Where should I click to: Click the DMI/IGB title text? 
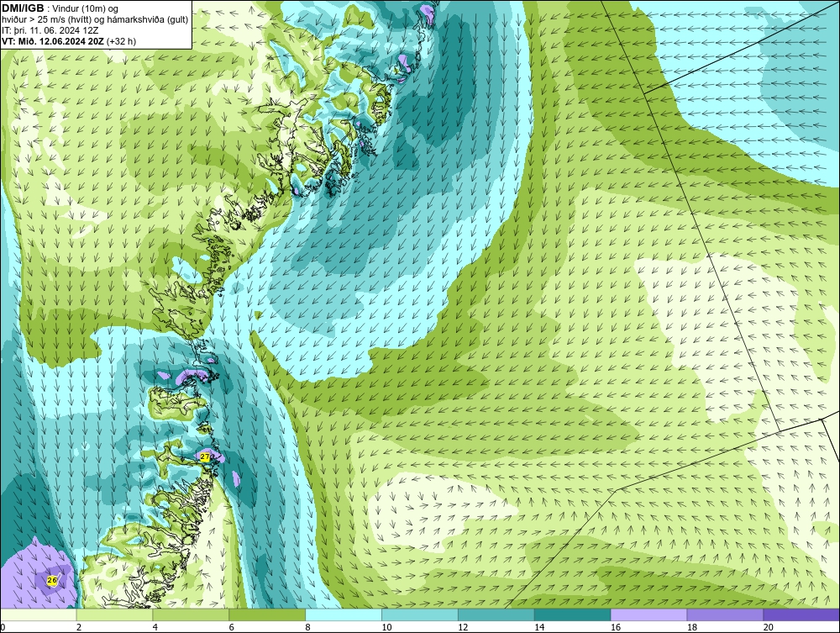23,8
